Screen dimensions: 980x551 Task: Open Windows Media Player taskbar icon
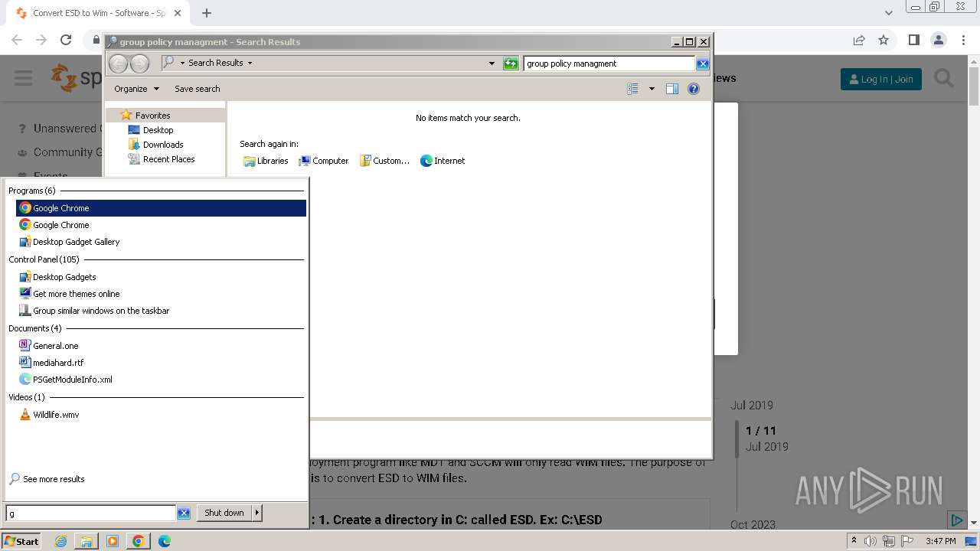pyautogui.click(x=113, y=541)
